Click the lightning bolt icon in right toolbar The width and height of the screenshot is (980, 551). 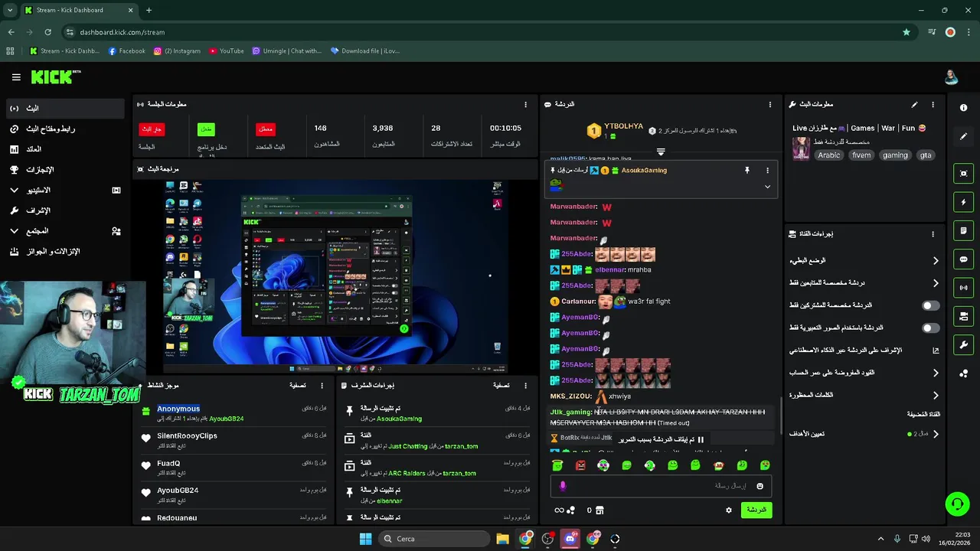(964, 202)
